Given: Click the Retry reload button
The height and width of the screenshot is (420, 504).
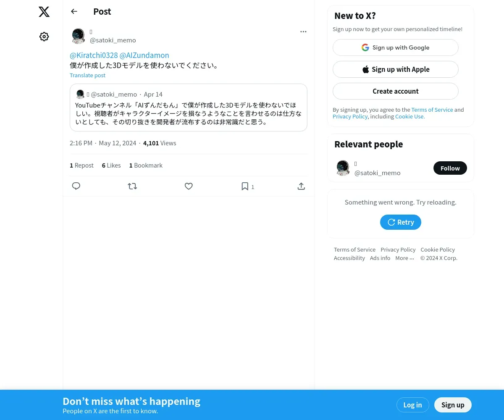Looking at the screenshot, I should pyautogui.click(x=401, y=222).
